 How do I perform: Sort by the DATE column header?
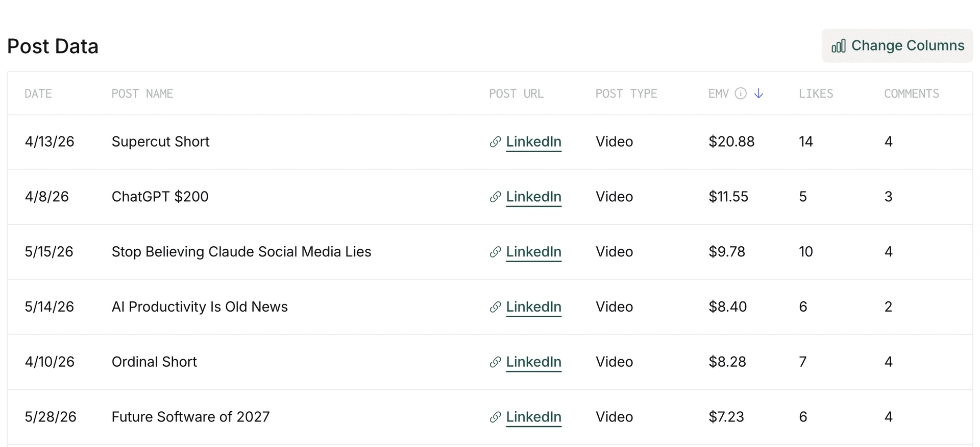(38, 93)
